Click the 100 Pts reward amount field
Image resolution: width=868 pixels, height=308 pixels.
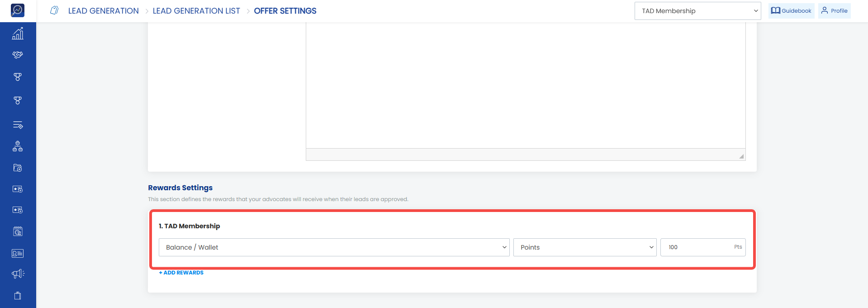[x=703, y=247]
